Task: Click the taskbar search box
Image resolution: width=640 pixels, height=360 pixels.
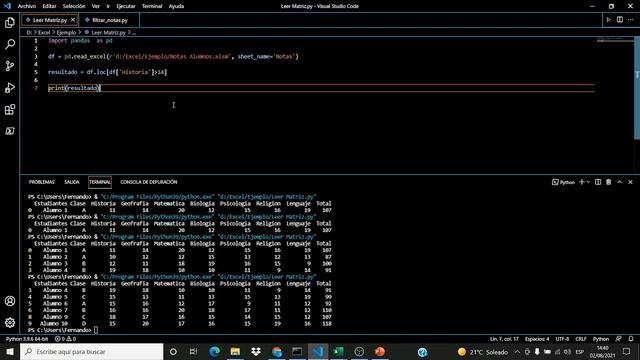Action: pyautogui.click(x=92, y=351)
